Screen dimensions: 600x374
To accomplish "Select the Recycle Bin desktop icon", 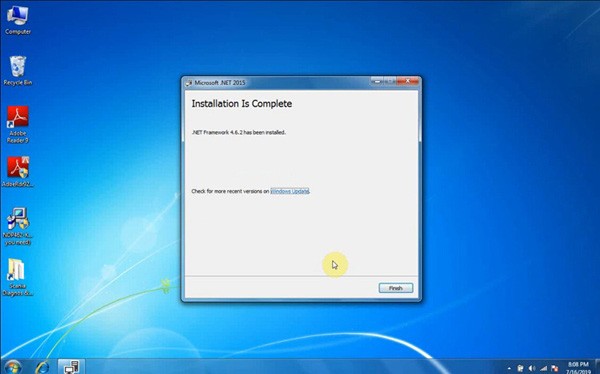I will [18, 71].
